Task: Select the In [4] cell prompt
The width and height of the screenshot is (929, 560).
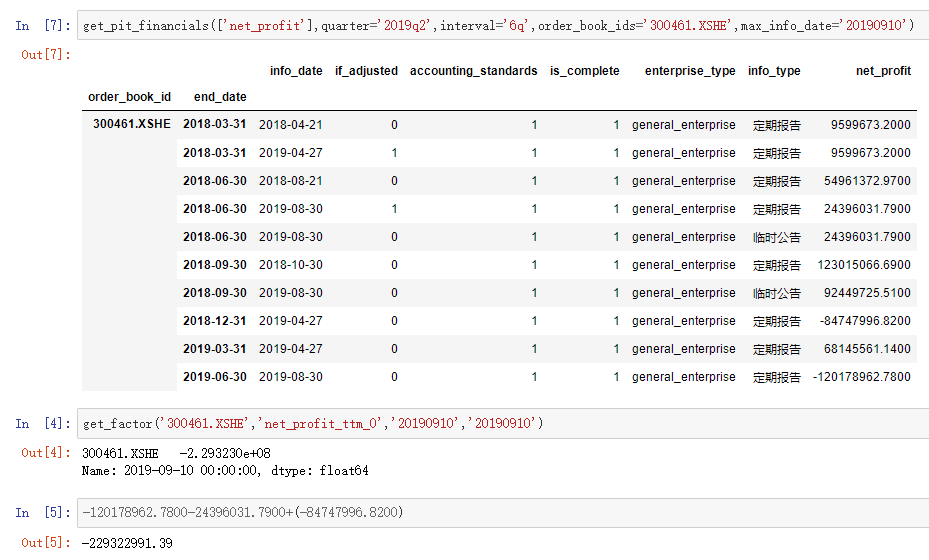Action: tap(43, 424)
